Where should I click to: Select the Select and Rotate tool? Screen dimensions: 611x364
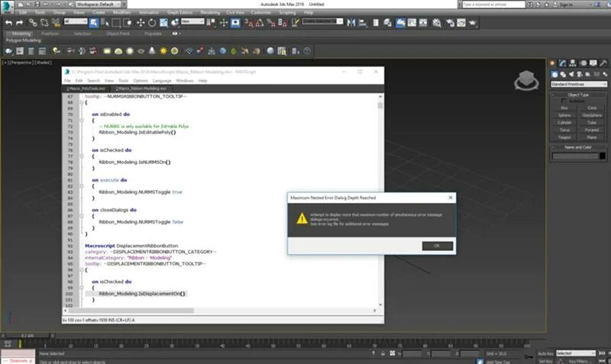click(x=152, y=23)
